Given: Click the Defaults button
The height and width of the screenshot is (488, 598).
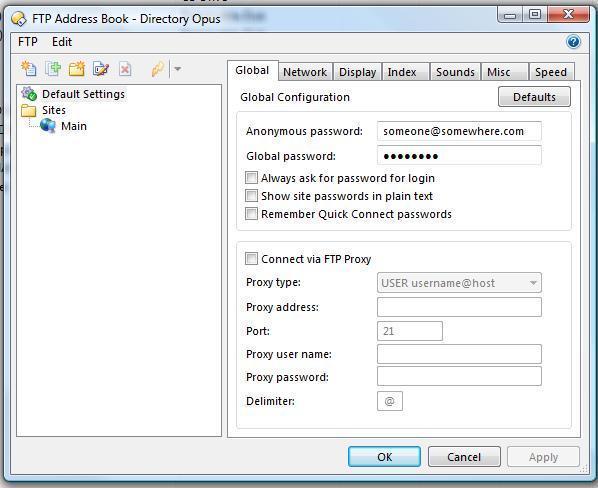Looking at the screenshot, I should tap(534, 97).
